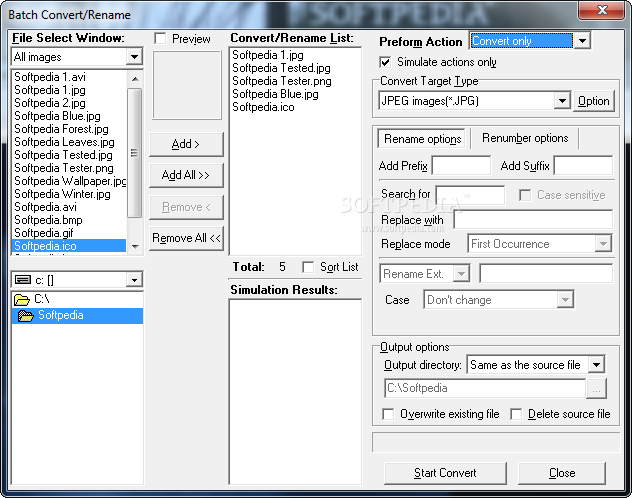Viewport: 632px width, 498px height.
Task: Select Softpedia Wallpaper.jpg in file list
Action: pos(70,181)
